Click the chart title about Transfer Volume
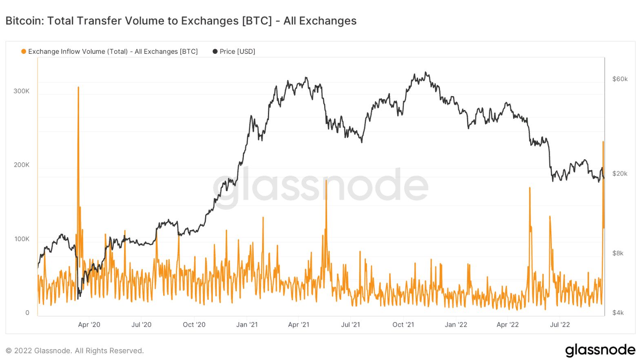This screenshot has height=363, width=644. (181, 21)
